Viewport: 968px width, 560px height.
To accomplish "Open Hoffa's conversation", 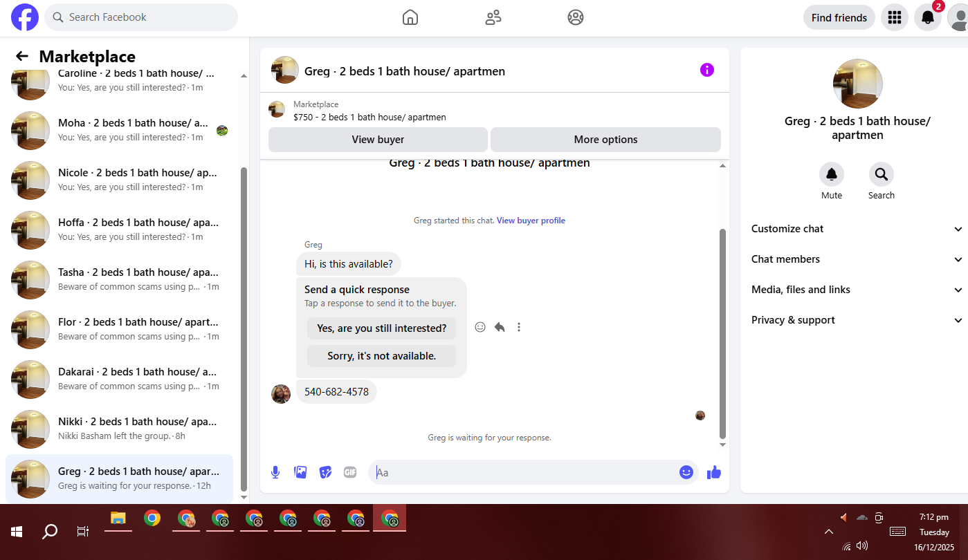I will (119, 230).
